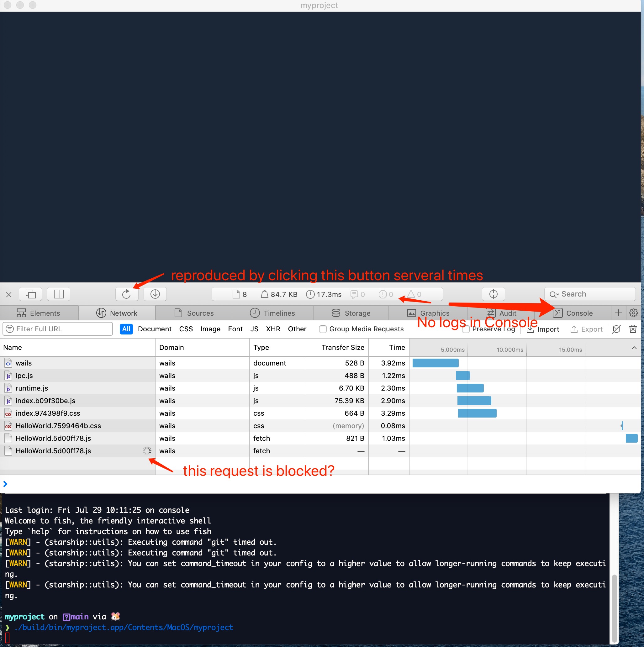Screen dimensions: 644x647
Task: Click the Import button
Action: pos(543,329)
